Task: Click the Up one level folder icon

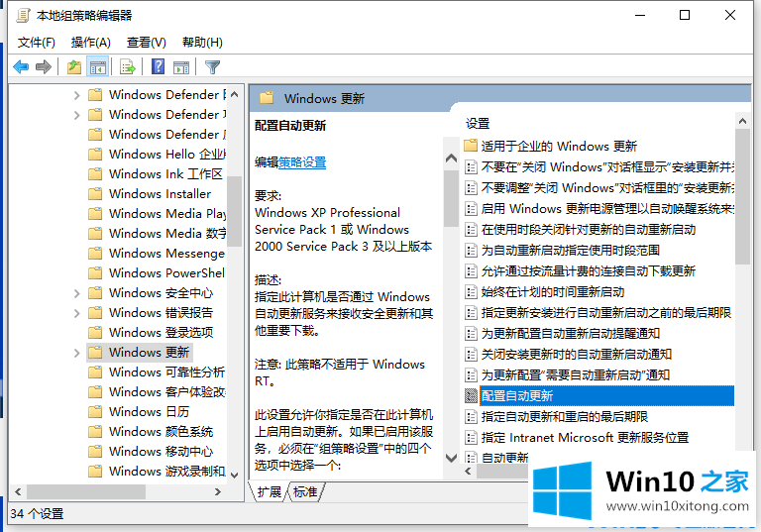Action: (x=74, y=67)
